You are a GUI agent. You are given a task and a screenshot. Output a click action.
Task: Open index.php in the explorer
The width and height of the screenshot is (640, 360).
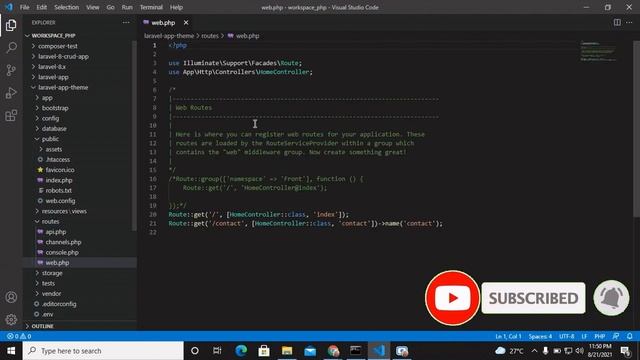click(58, 180)
